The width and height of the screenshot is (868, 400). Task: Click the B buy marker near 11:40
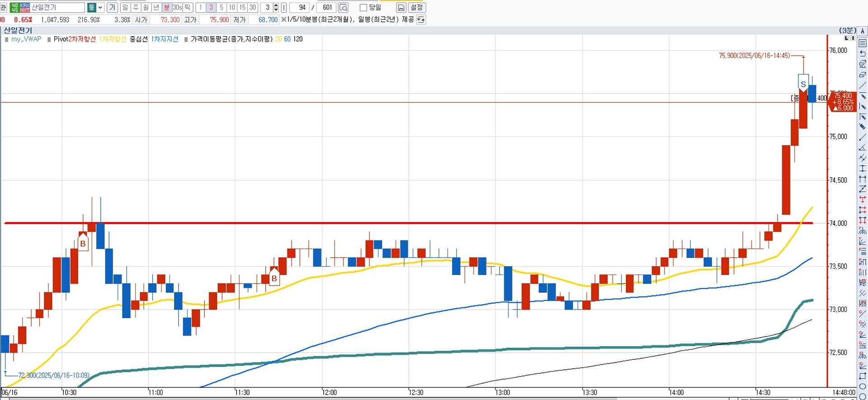[x=274, y=277]
